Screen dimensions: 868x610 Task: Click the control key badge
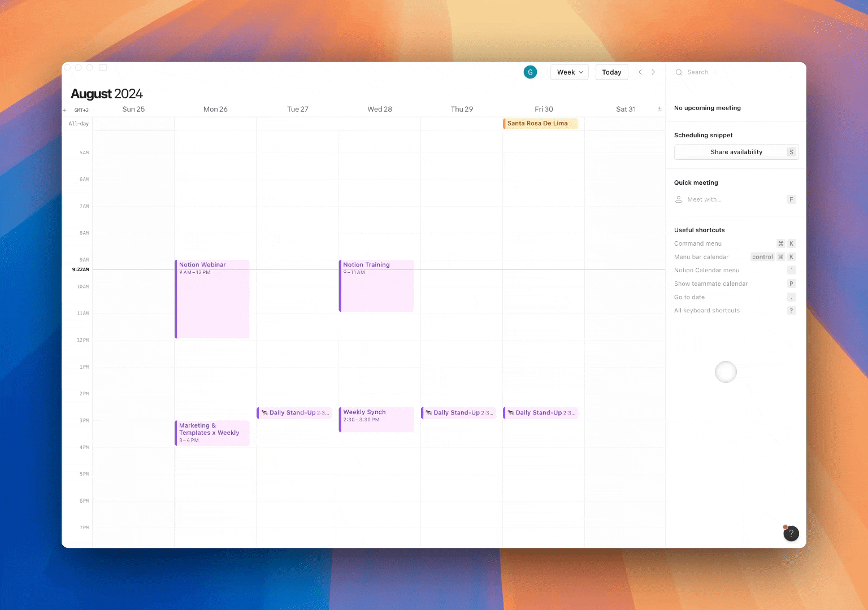click(762, 257)
